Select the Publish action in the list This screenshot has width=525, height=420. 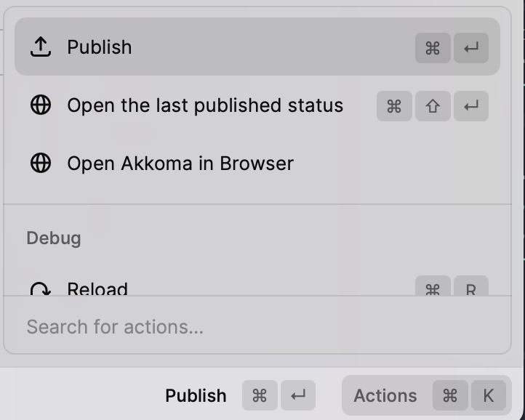point(257,47)
